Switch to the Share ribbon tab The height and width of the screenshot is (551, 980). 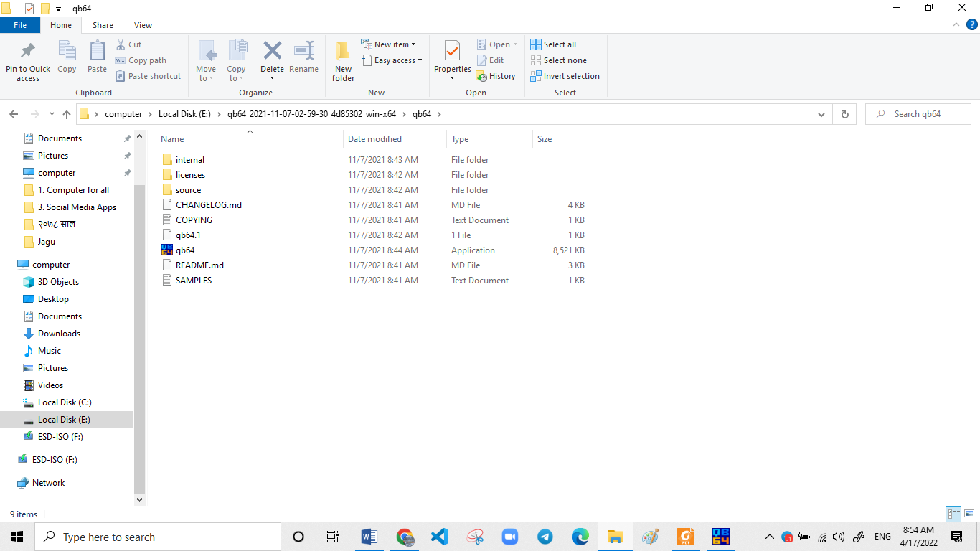[x=103, y=25]
